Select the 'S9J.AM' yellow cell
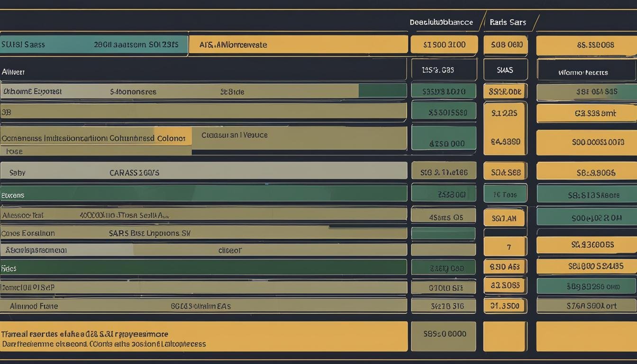 pyautogui.click(x=504, y=218)
